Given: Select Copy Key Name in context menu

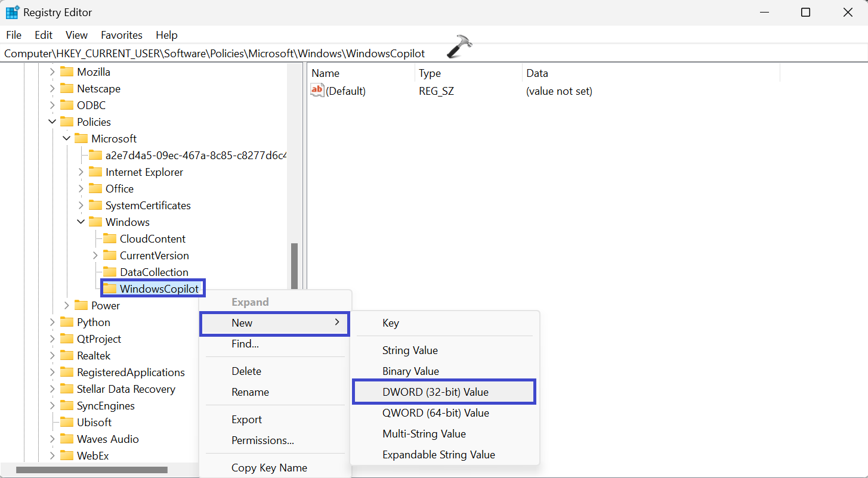Looking at the screenshot, I should click(x=269, y=468).
